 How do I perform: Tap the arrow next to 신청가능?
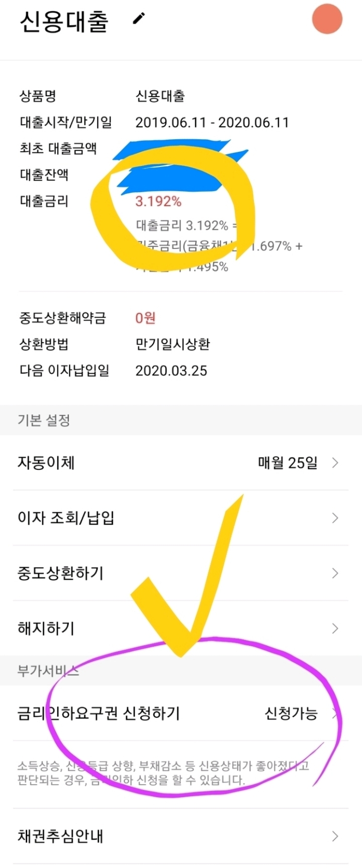pyautogui.click(x=335, y=714)
